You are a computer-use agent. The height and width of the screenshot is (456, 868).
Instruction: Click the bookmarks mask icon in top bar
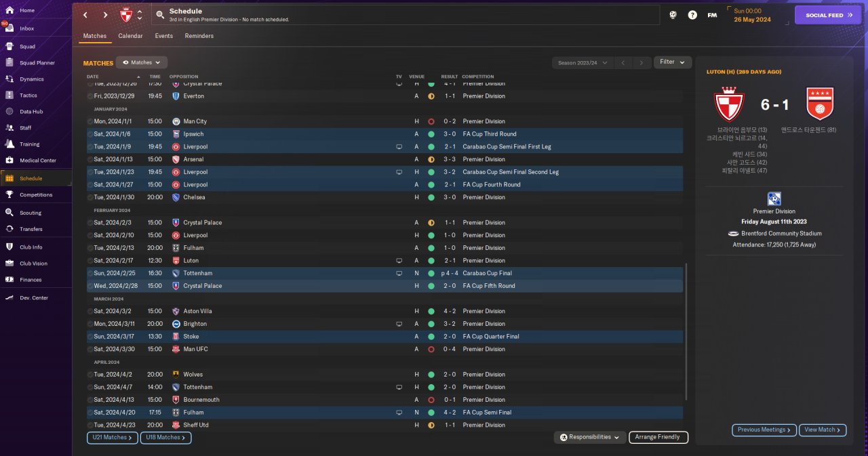click(x=673, y=15)
